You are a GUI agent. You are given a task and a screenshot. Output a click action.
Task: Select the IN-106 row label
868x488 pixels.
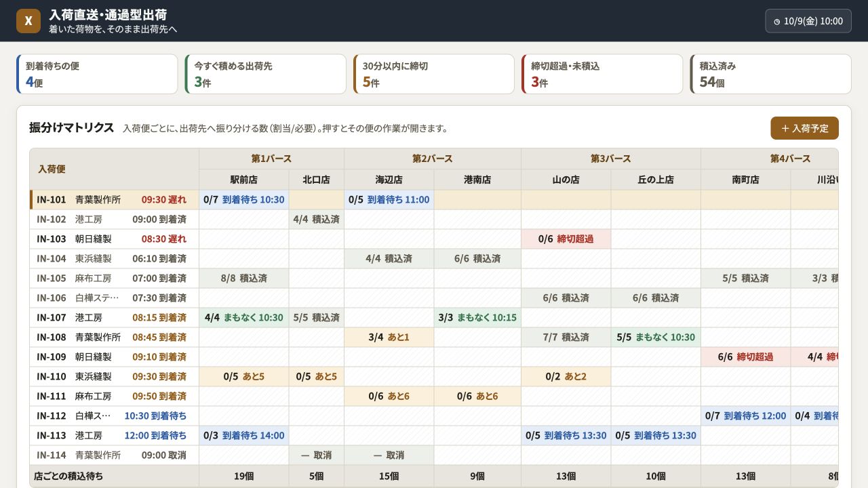click(114, 298)
